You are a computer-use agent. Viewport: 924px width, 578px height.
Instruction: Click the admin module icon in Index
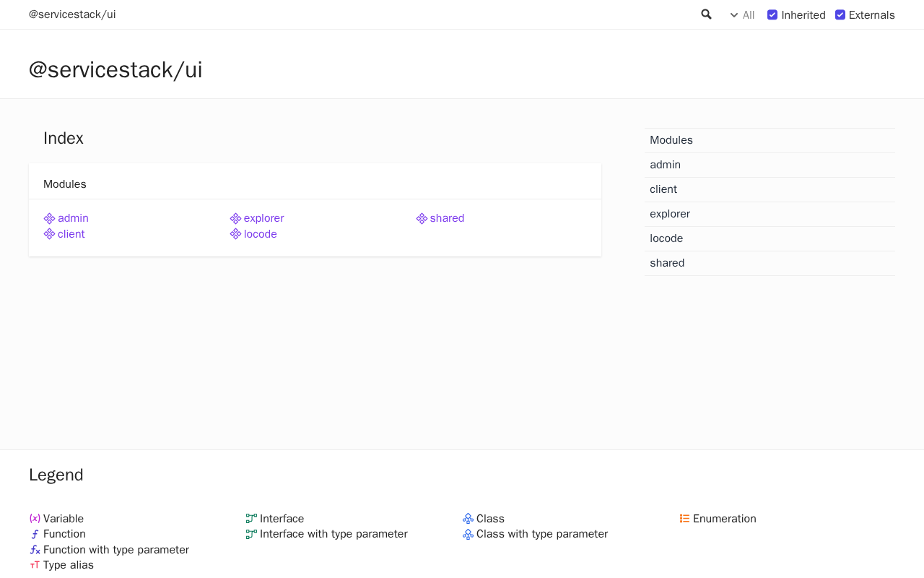tap(49, 218)
